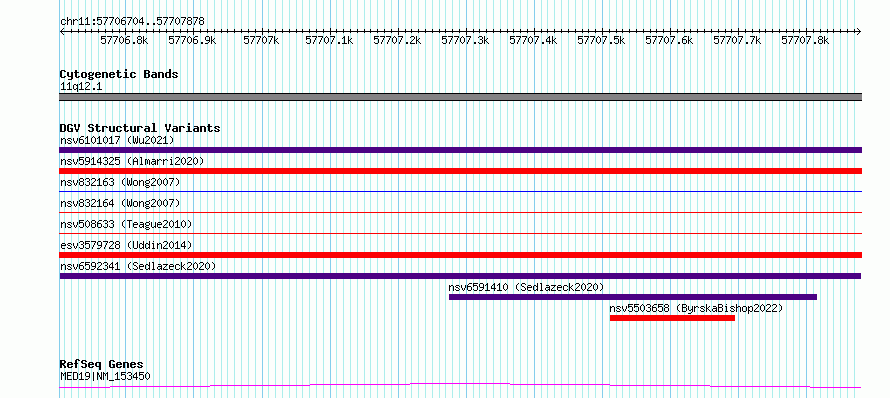Click the 57707.2k ruler tick label
This screenshot has height=398, width=890.
(x=397, y=40)
